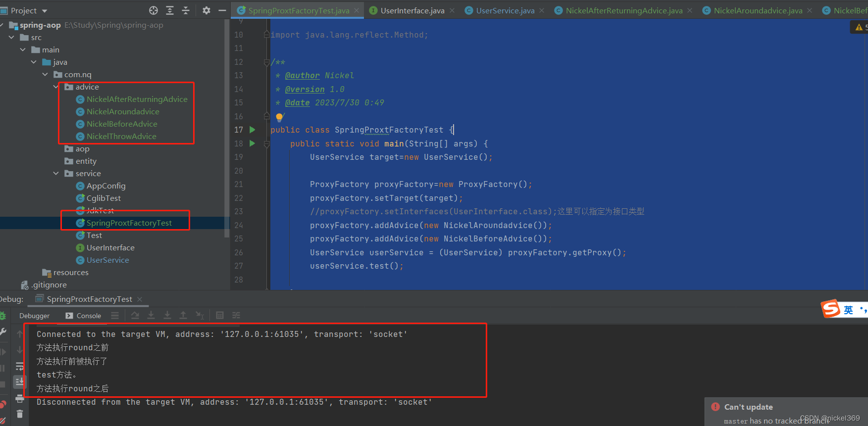This screenshot has width=868, height=426.
Task: Switch to NickelAfterReturningAdvice.java tab
Action: click(623, 10)
